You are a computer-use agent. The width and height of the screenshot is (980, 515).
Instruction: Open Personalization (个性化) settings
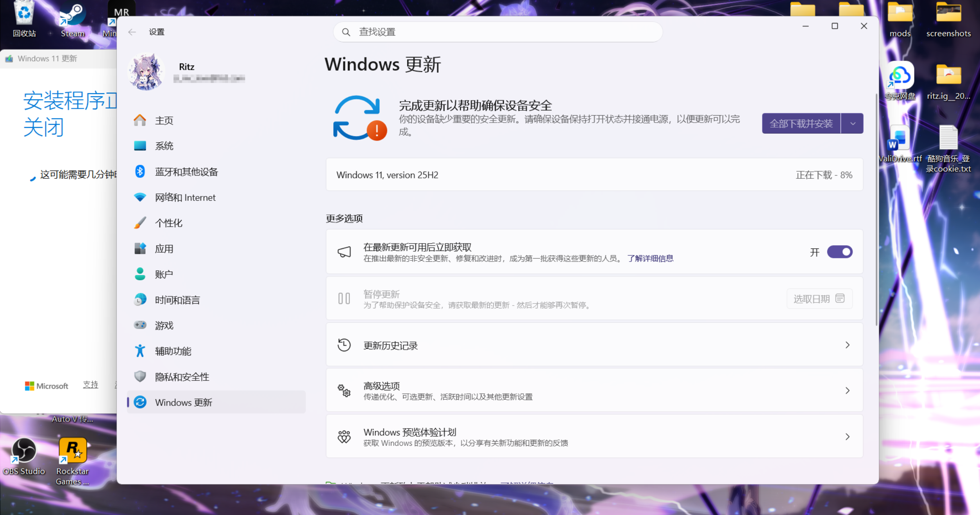pyautogui.click(x=216, y=223)
